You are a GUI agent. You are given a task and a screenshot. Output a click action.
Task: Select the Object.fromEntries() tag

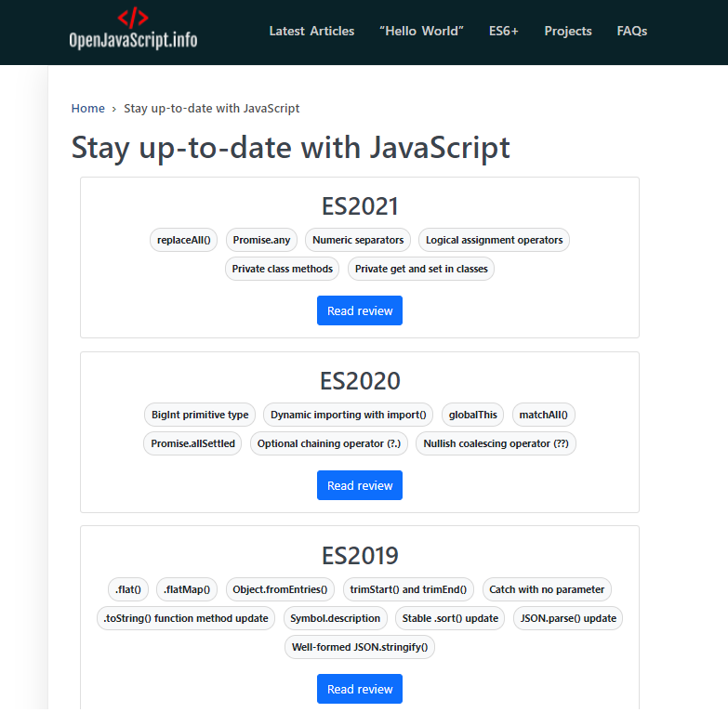click(x=280, y=589)
